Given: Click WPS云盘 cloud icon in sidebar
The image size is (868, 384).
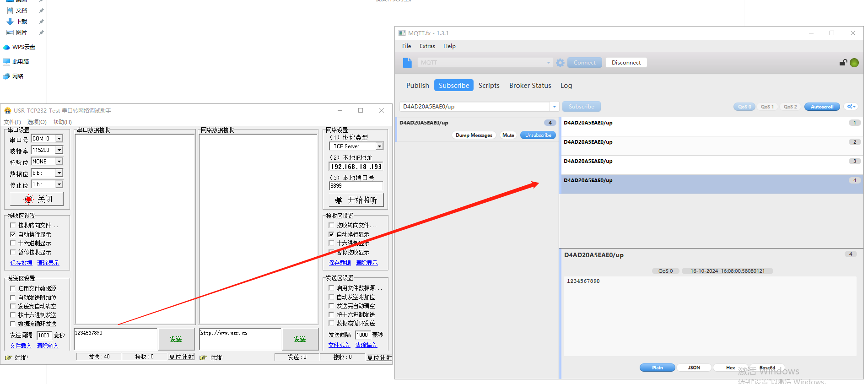Looking at the screenshot, I should point(7,47).
